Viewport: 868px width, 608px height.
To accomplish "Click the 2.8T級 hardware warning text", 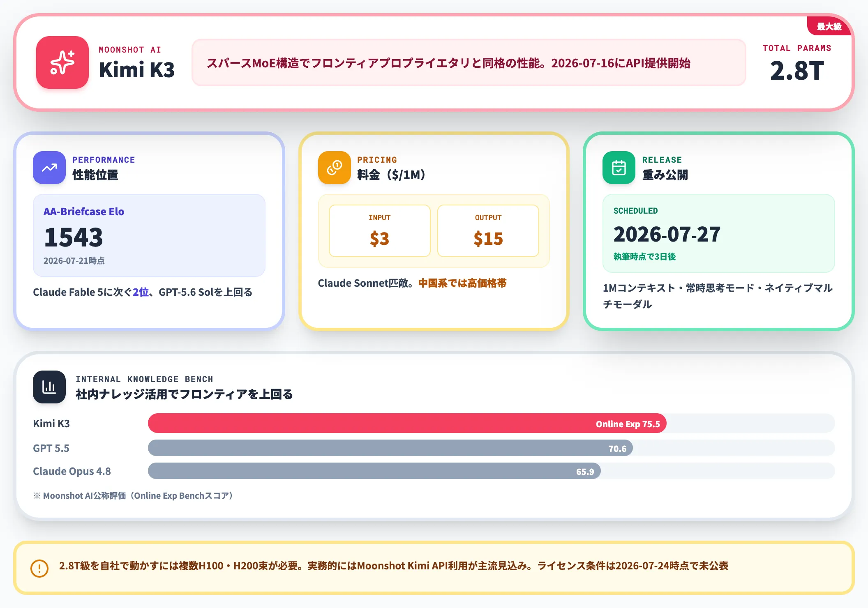I will pos(393,566).
